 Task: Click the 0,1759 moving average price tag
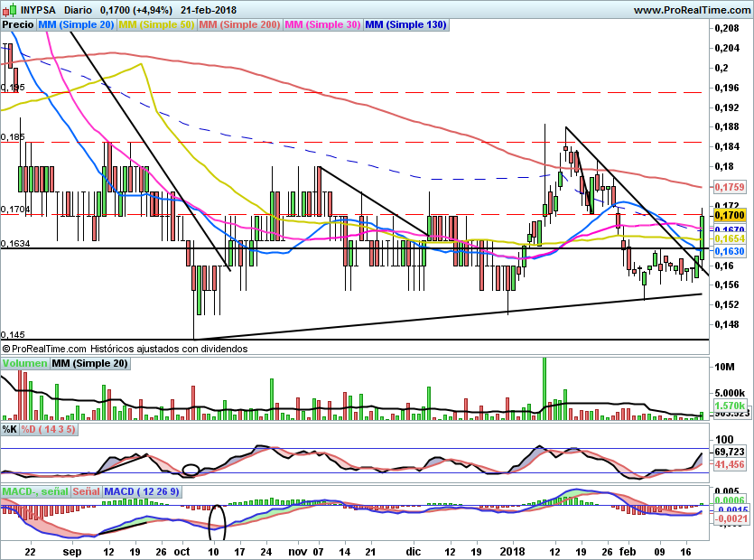pos(729,187)
